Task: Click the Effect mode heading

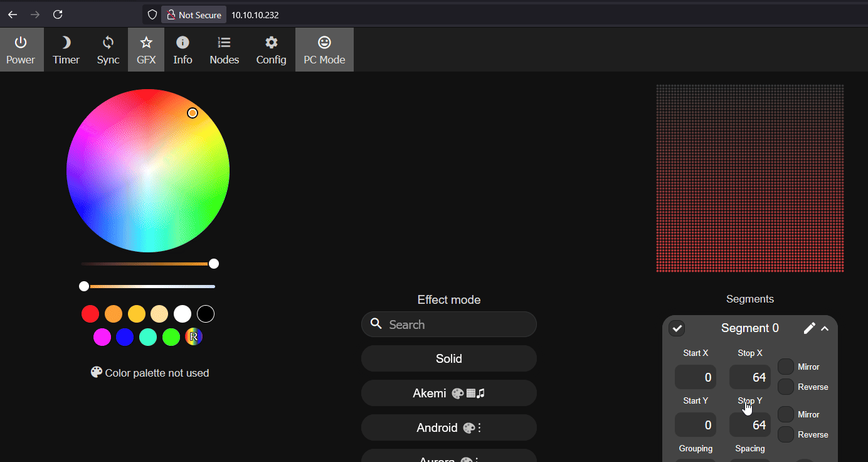Action: pyautogui.click(x=449, y=299)
